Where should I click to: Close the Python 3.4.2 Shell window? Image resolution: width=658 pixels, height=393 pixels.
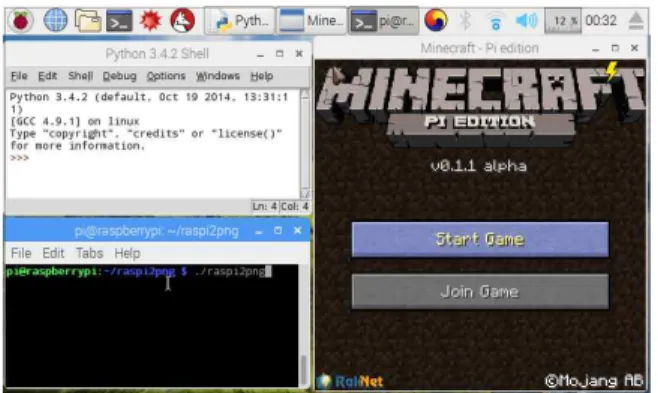[299, 54]
